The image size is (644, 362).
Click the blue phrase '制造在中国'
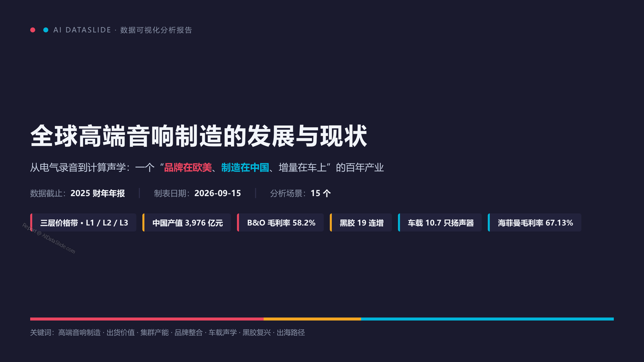click(245, 167)
